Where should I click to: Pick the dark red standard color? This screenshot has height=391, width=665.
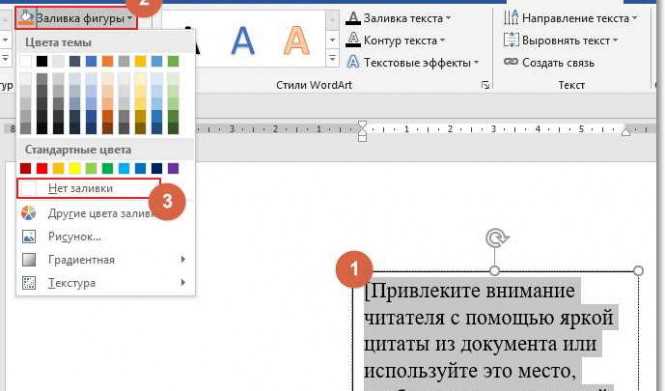tap(25, 168)
